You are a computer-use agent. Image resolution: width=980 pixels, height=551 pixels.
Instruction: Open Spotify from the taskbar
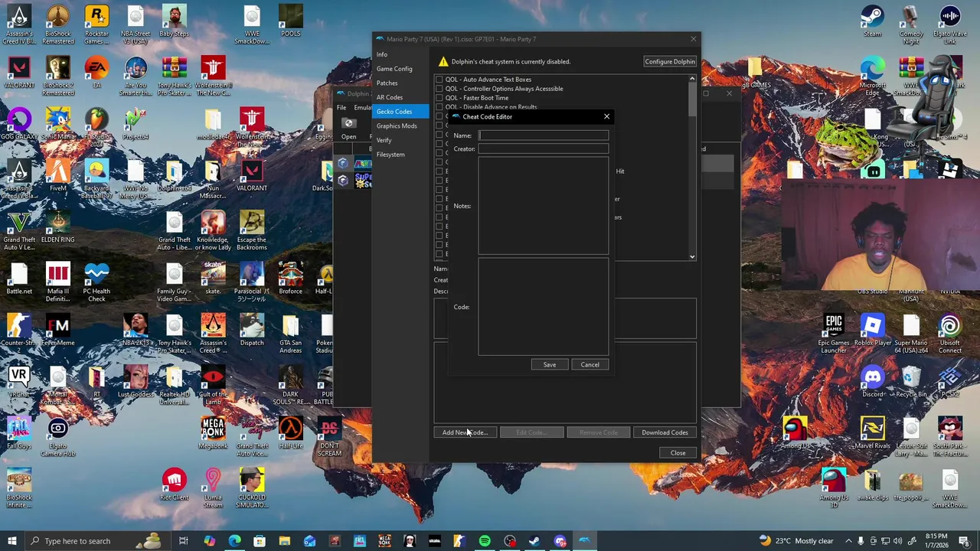pyautogui.click(x=485, y=541)
